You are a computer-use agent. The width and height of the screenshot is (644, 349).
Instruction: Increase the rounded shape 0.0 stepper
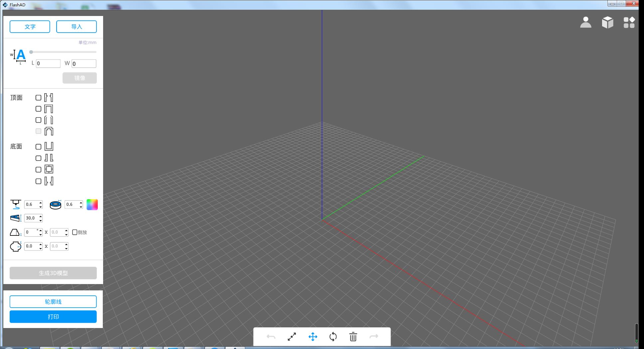(41, 244)
